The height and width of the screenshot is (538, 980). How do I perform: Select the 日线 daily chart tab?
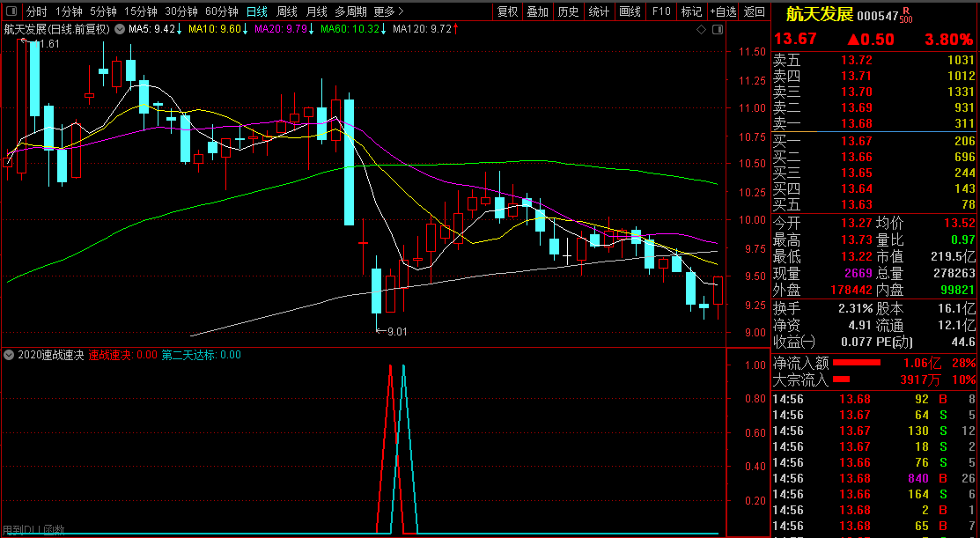click(257, 11)
